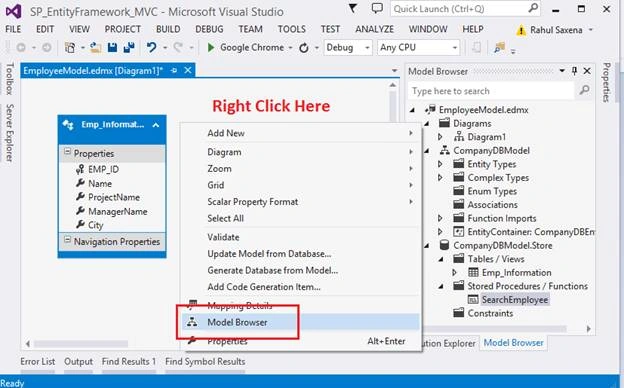Open the Toolbox side tab
Viewport: 624px width, 388px height.
(10, 78)
